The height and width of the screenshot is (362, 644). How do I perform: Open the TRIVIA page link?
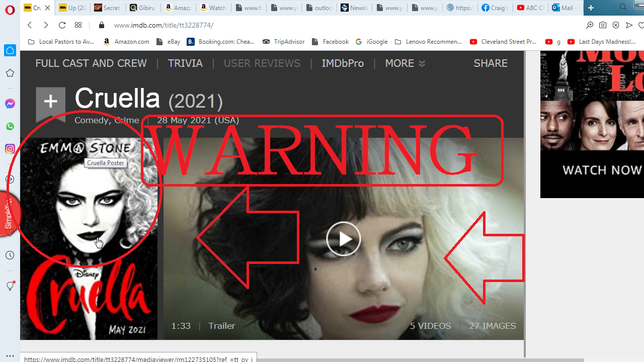pos(185,63)
